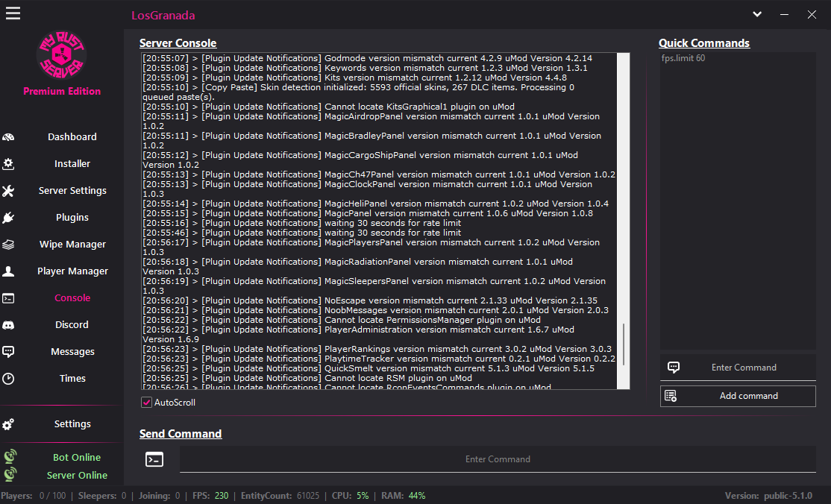Click the KitsGraphical1 cannot locate log line
831x504 pixels.
(328, 107)
